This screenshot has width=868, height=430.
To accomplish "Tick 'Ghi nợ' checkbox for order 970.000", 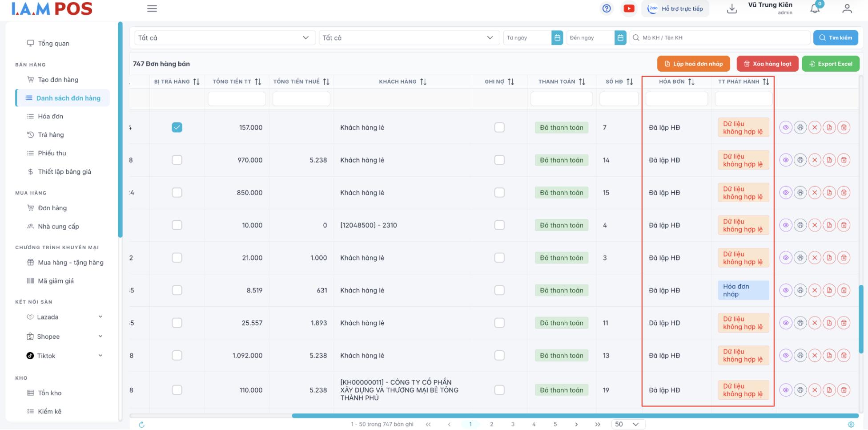I will click(499, 160).
